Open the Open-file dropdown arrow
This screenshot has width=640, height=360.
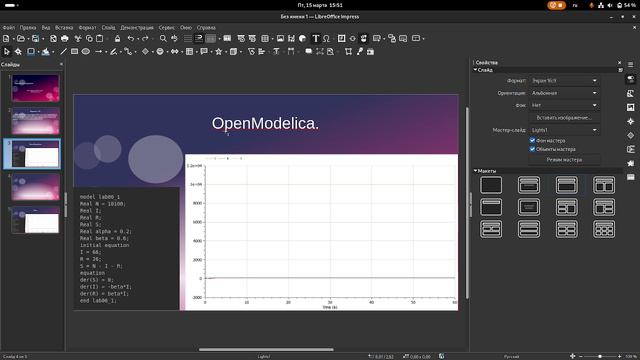28,39
